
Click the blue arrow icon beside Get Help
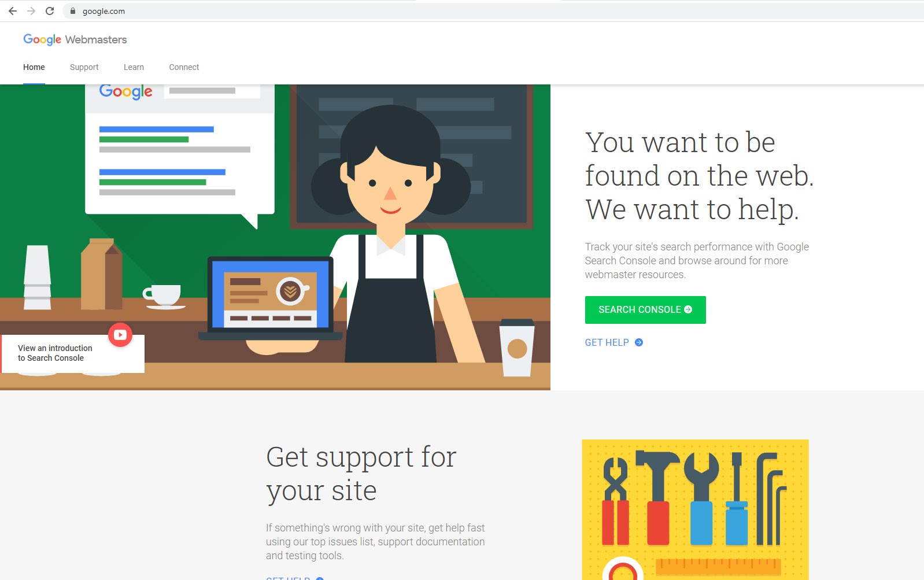coord(639,342)
